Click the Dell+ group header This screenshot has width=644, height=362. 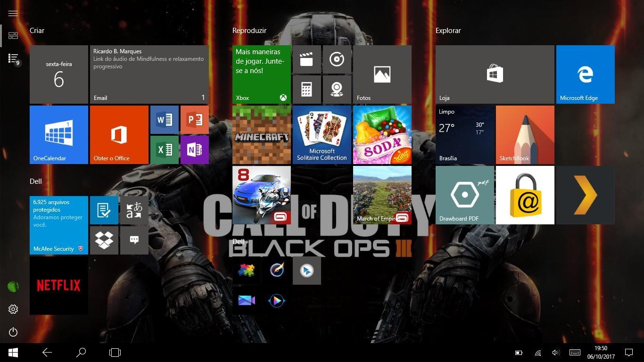240,241
